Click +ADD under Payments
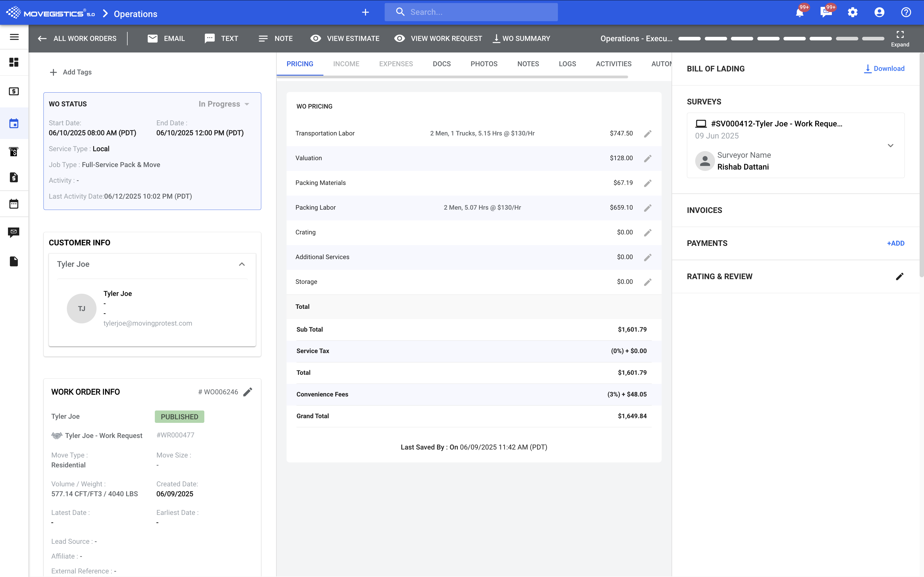The width and height of the screenshot is (924, 577). (895, 243)
